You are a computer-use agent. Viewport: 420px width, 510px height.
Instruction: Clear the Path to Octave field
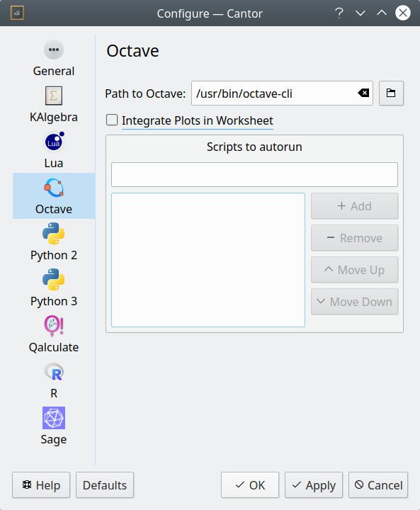(x=363, y=93)
